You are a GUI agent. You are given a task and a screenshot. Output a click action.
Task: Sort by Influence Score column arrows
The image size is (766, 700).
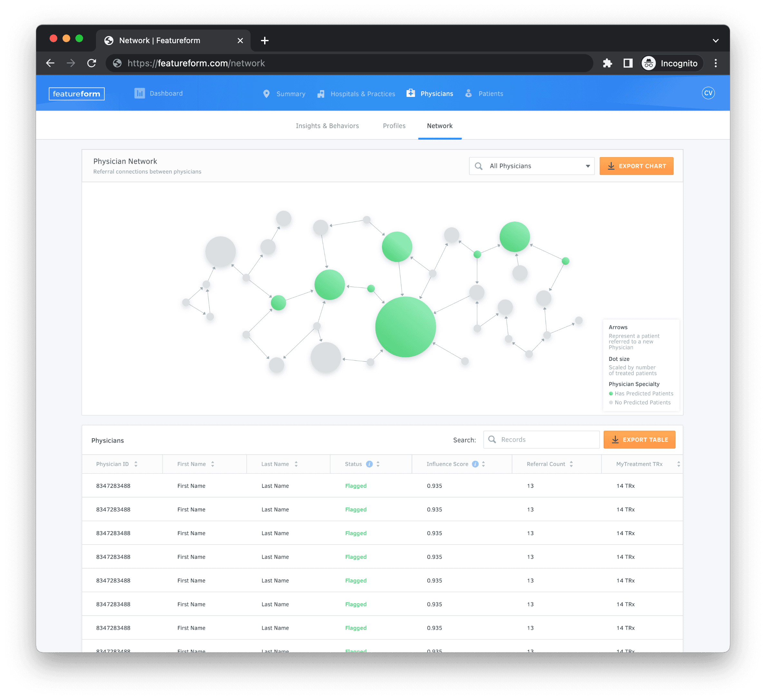tap(483, 464)
